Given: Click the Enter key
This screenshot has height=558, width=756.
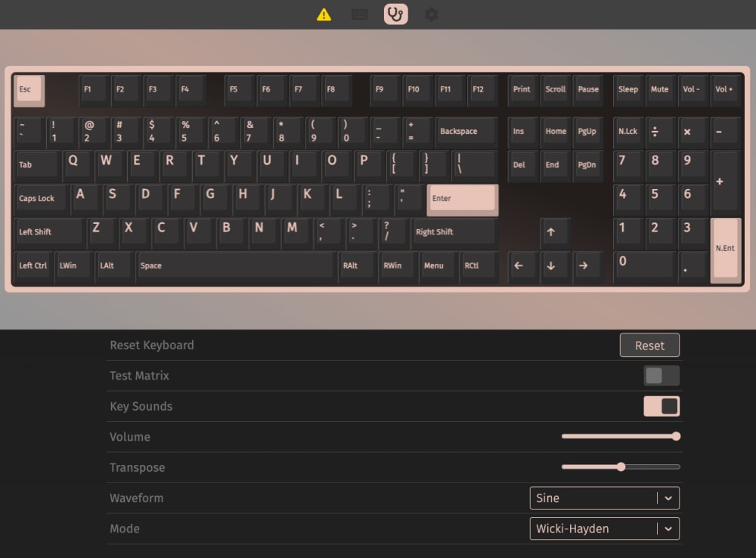Looking at the screenshot, I should [463, 200].
